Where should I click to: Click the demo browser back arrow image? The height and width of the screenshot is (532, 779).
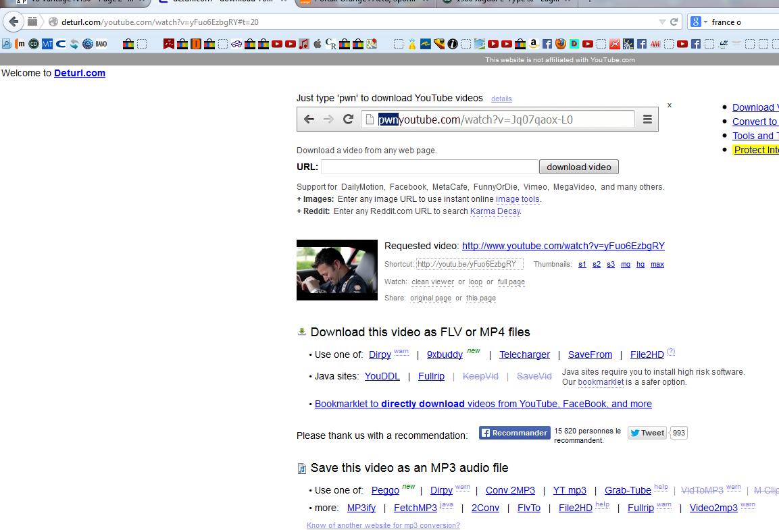[x=309, y=119]
